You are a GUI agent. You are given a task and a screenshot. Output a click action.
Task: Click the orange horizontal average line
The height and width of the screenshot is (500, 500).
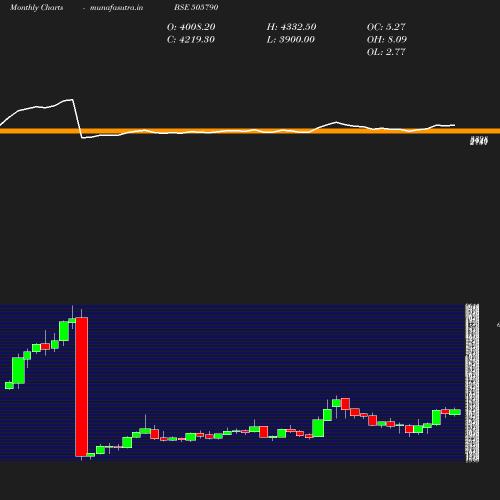[250, 131]
